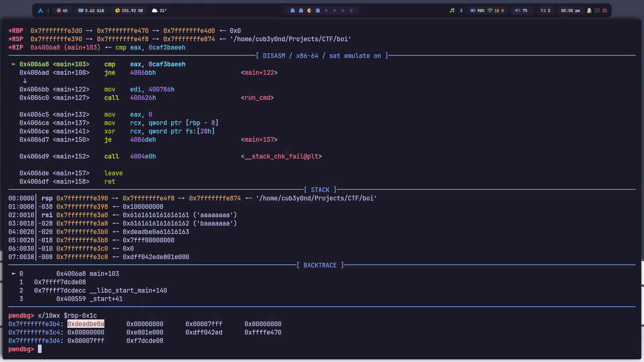Click the run_cmd call target label
The width and height of the screenshot is (644, 362).
tap(257, 98)
